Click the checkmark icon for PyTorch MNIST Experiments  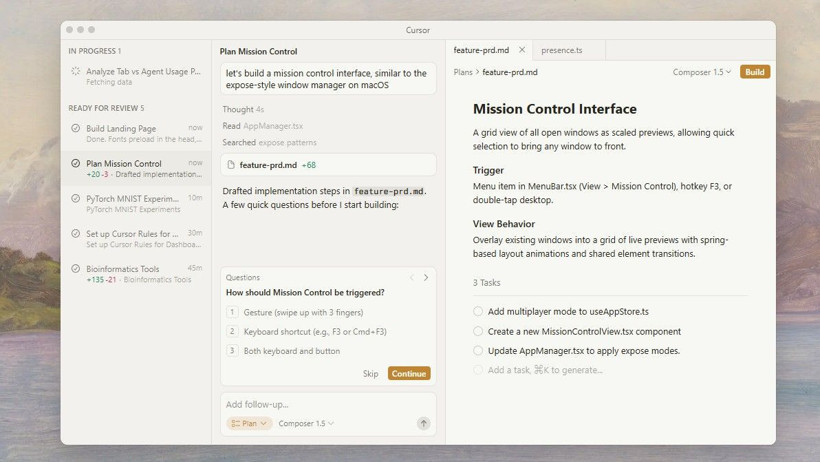[x=76, y=199]
